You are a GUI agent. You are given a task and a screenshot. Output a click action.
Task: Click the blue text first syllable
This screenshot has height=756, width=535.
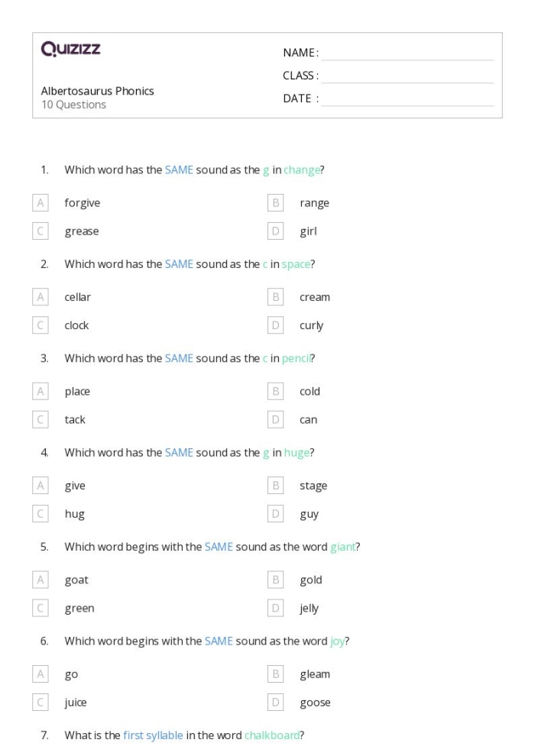point(153,735)
